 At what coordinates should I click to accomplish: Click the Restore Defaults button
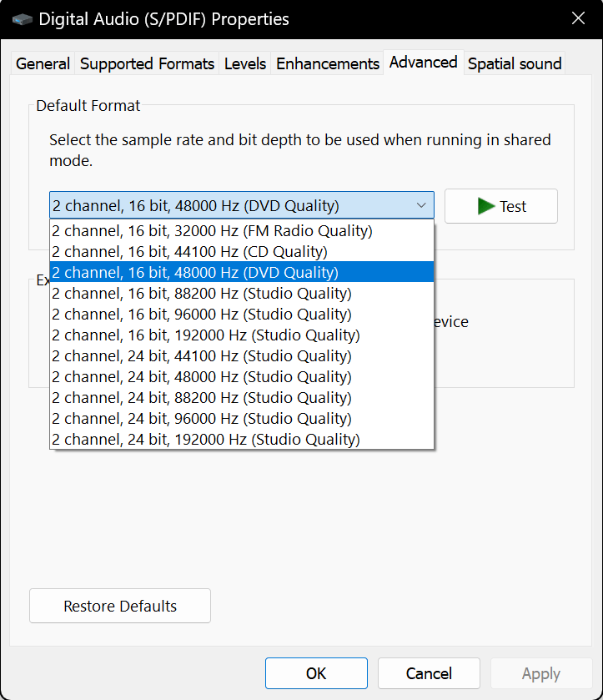[x=120, y=606]
